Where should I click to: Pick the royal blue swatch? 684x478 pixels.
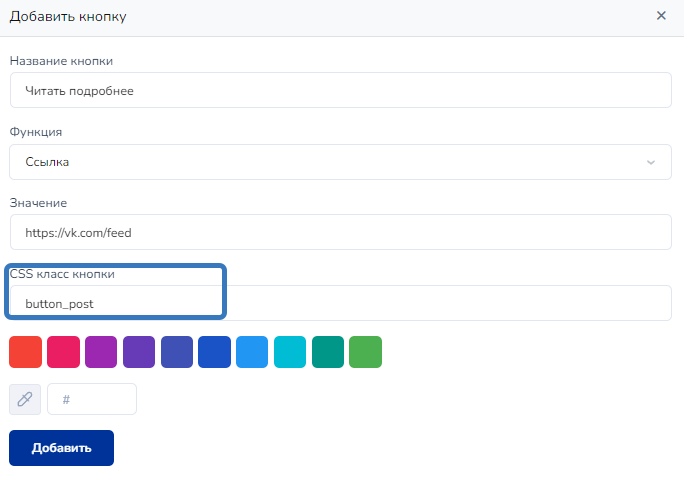coord(214,352)
